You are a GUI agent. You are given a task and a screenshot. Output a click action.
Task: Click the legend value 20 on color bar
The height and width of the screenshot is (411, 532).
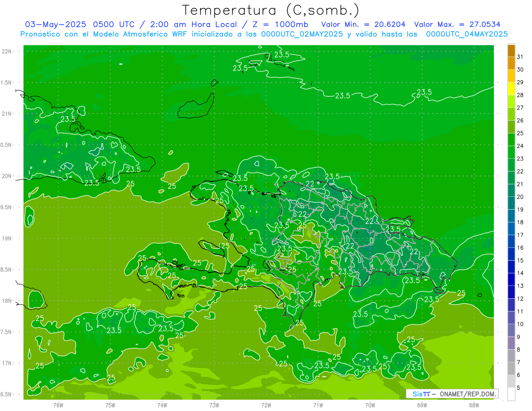click(x=520, y=196)
